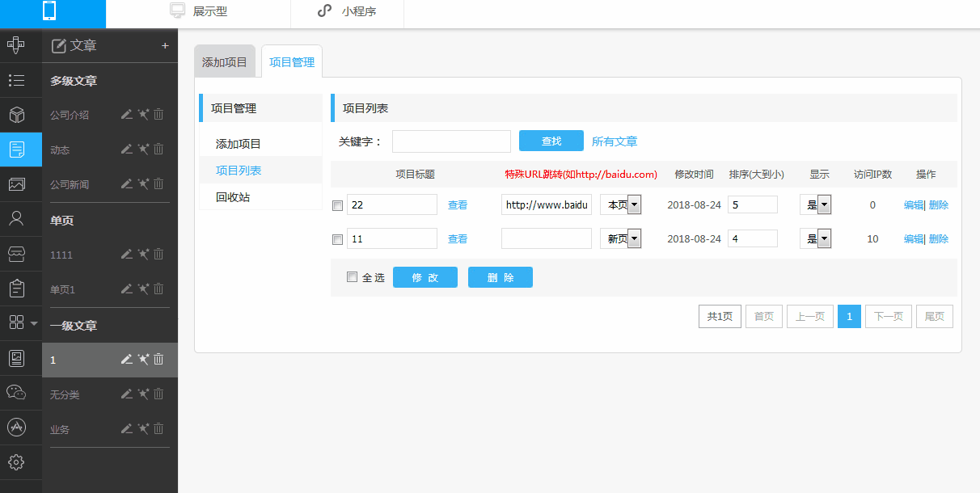
Task: Tick the checkbox for project 22
Action: (x=337, y=205)
